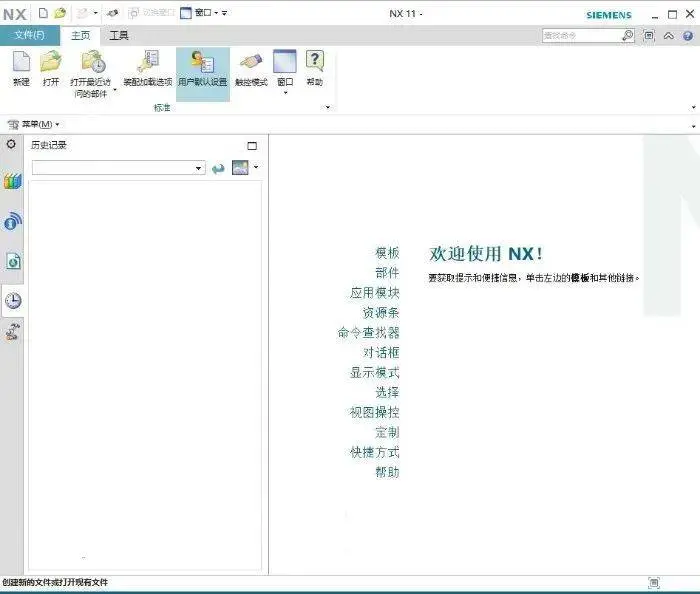This screenshot has height=594, width=700.
Task: Click the 部件 welcome link
Action: coord(387,273)
